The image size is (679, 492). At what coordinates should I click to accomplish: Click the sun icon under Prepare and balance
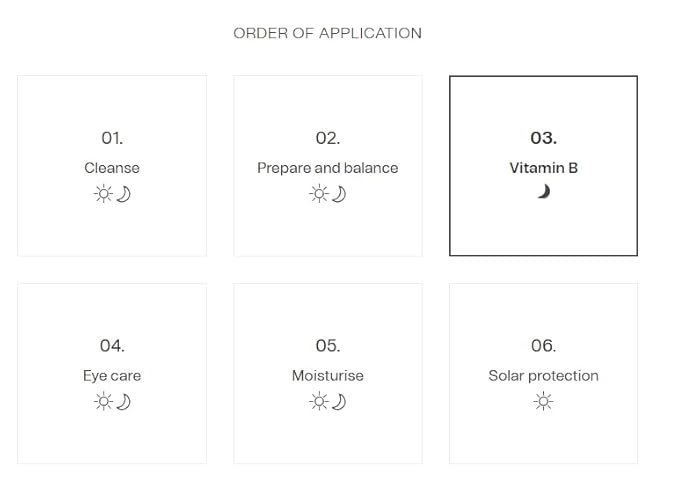pos(319,194)
